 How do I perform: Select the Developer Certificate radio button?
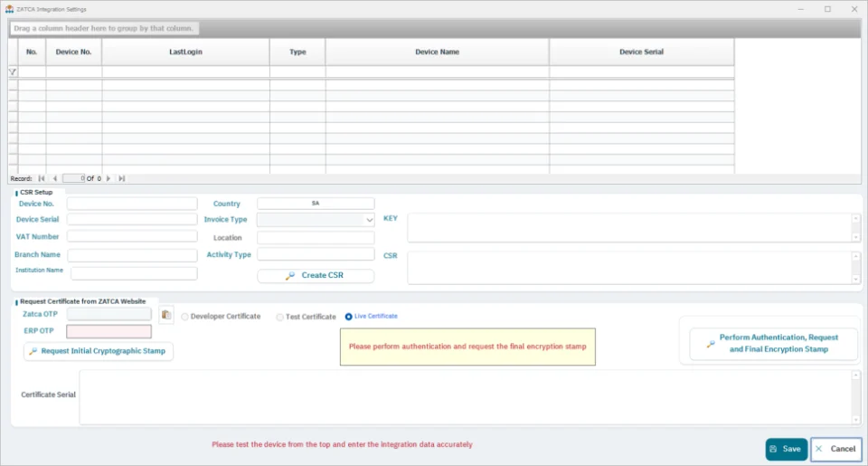tap(184, 317)
